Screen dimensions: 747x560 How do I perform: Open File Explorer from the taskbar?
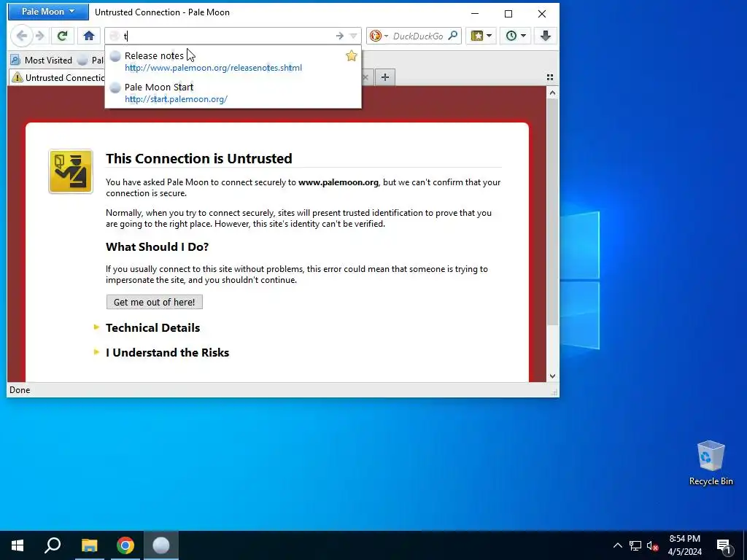[89, 545]
